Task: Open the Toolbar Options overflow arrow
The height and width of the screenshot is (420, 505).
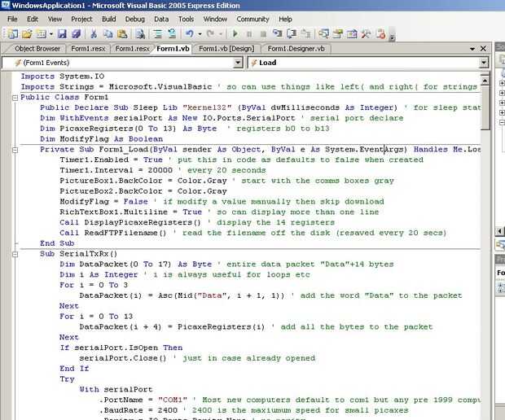Action: [392, 37]
